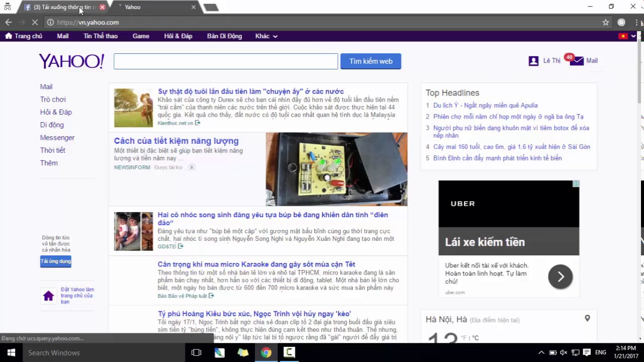The width and height of the screenshot is (644, 362).
Task: Click the Yahoo! logo
Action: tap(71, 61)
